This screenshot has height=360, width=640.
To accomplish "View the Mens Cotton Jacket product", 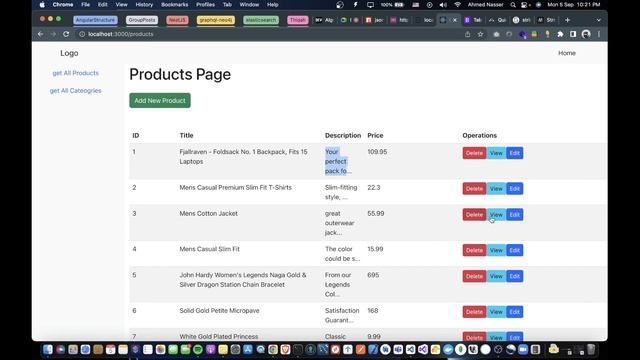I will (x=496, y=215).
